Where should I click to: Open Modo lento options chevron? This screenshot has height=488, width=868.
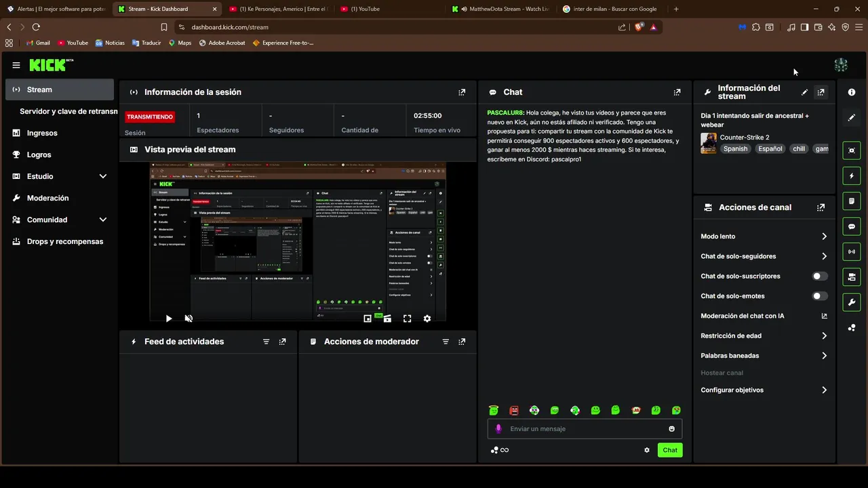(x=824, y=237)
